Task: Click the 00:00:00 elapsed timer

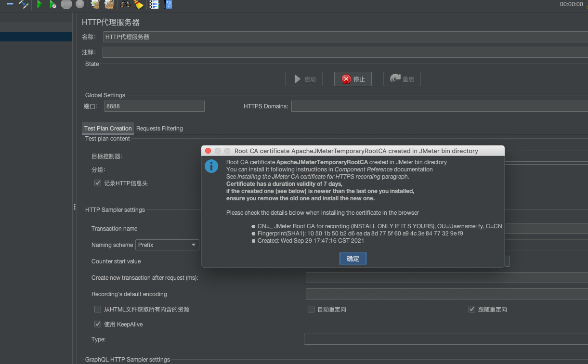Action: tap(571, 4)
